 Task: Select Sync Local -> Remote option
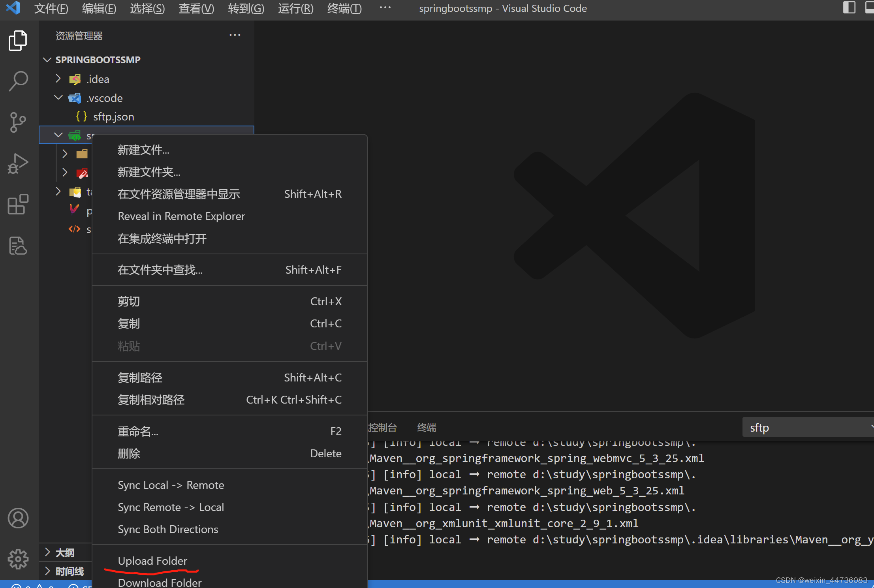[171, 485]
